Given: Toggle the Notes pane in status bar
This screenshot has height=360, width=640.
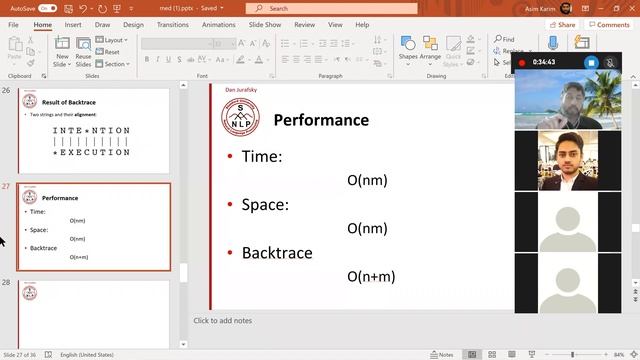Looking at the screenshot, I should tap(442, 355).
